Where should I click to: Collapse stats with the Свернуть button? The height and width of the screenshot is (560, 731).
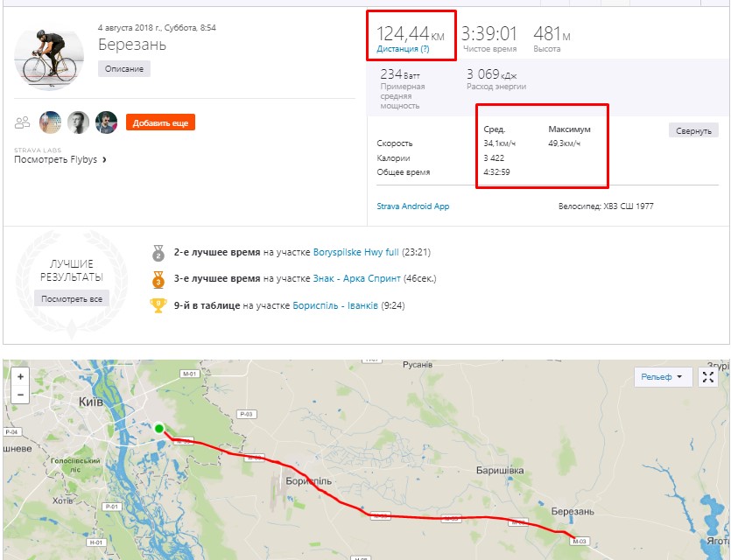693,130
